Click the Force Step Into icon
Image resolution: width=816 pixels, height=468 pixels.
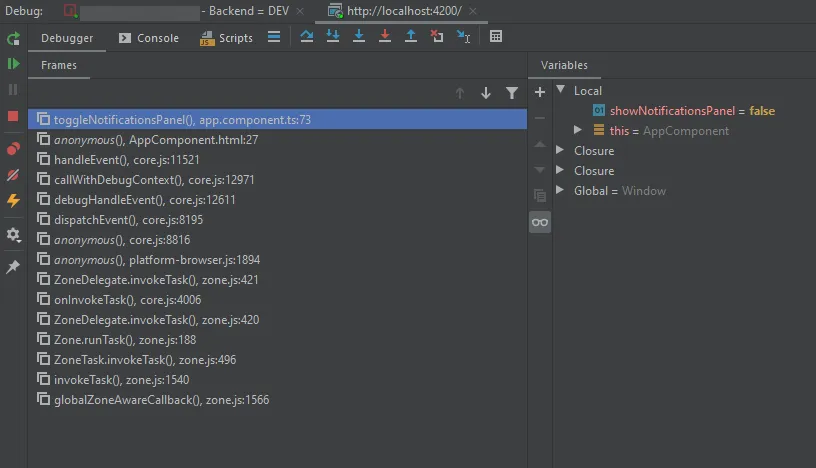[x=359, y=36]
